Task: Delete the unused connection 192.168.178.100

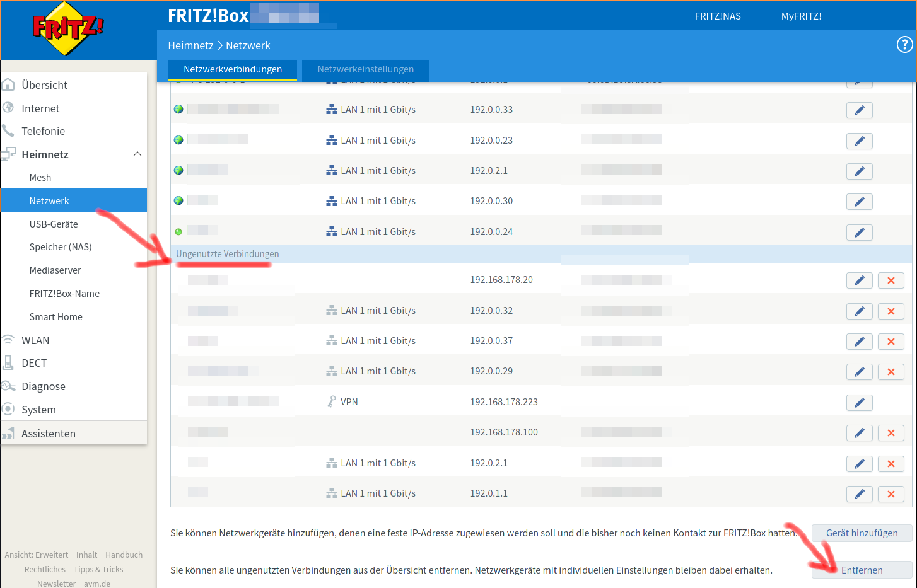Action: point(891,433)
